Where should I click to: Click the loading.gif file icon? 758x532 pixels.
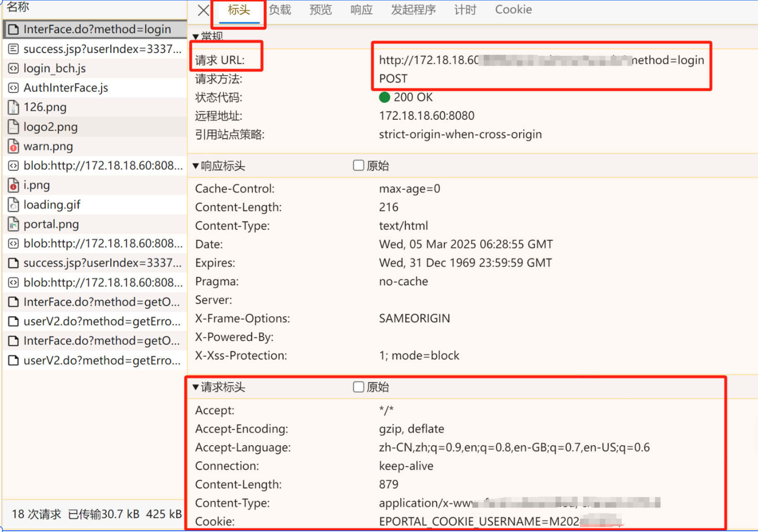[13, 205]
